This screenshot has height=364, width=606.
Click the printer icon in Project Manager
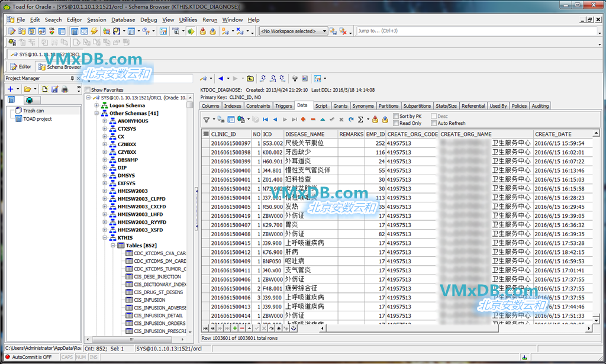pyautogui.click(x=65, y=89)
